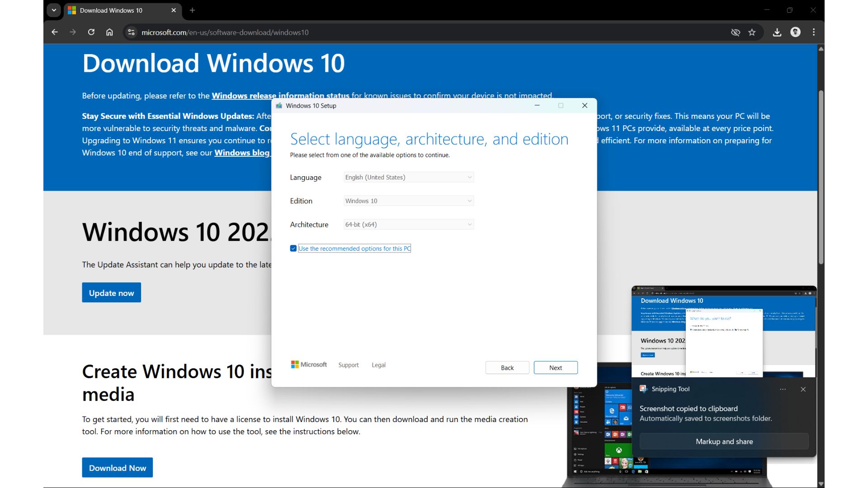The width and height of the screenshot is (868, 488).
Task: Restore down the browser window
Action: 790,10
